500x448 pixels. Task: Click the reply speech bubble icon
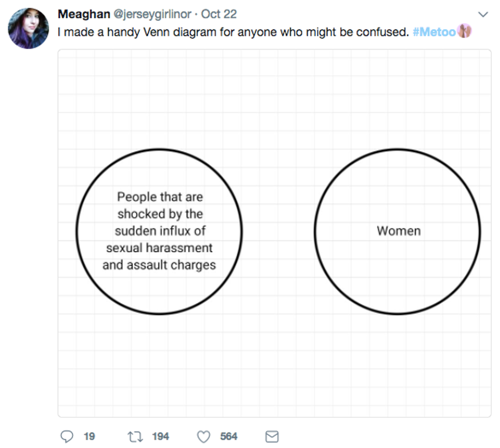[67, 437]
